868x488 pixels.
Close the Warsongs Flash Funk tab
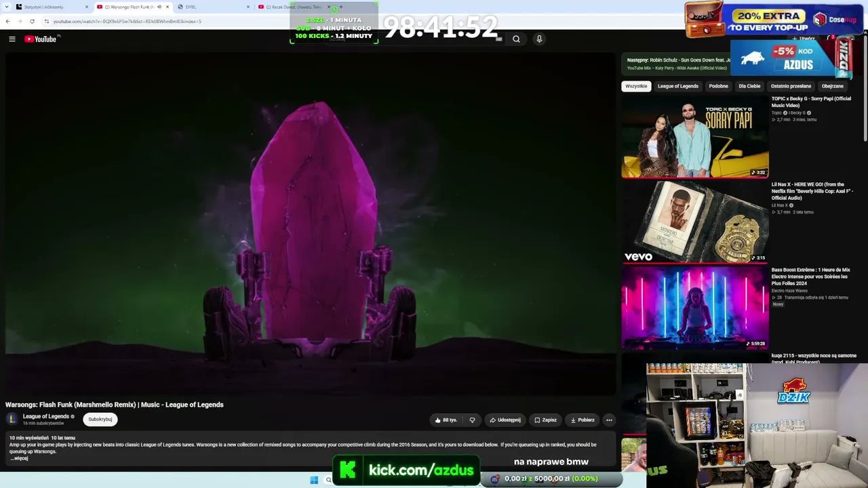tap(167, 7)
